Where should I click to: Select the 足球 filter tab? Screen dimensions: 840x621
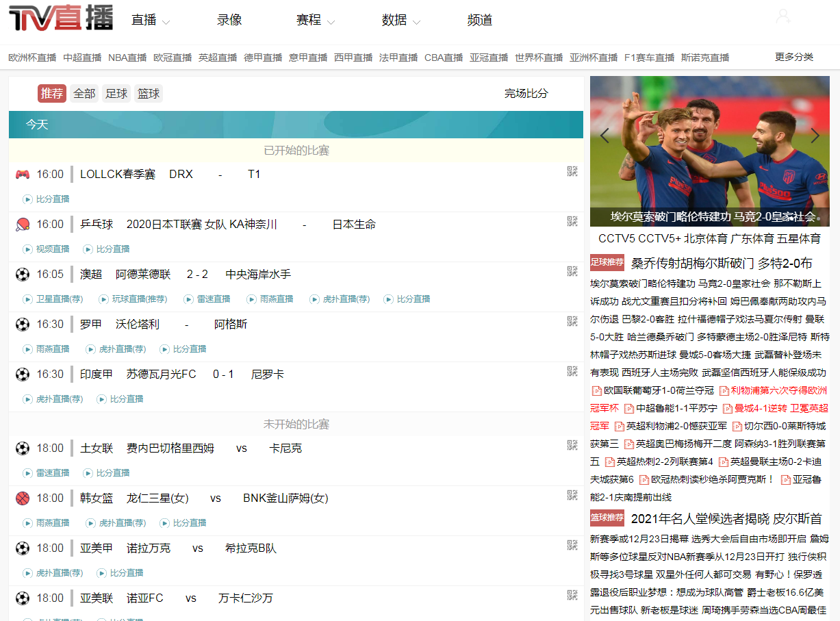coord(116,94)
